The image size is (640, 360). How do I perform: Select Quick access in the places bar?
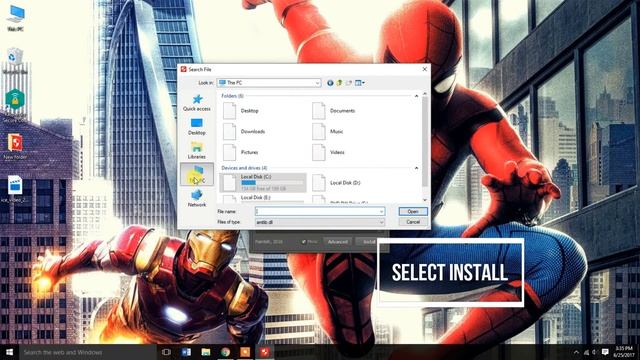pos(197,103)
